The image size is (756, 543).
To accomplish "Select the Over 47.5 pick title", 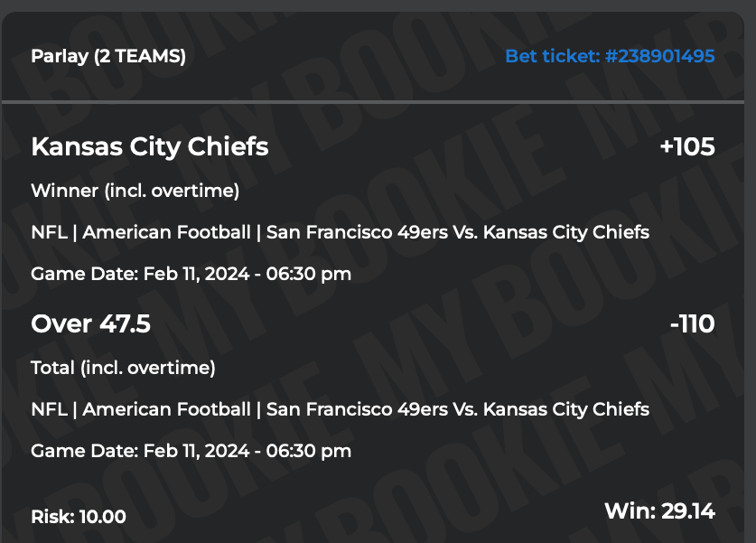I will pyautogui.click(x=90, y=323).
